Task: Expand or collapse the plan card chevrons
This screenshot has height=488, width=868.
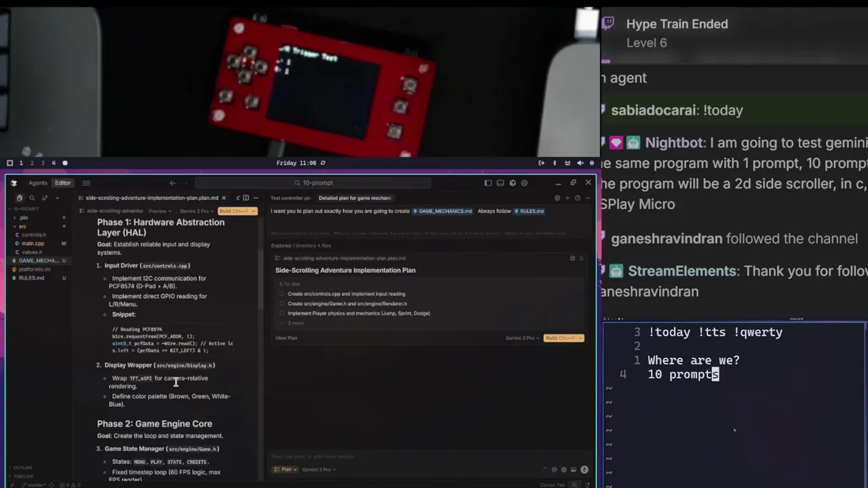Action: pos(581,258)
